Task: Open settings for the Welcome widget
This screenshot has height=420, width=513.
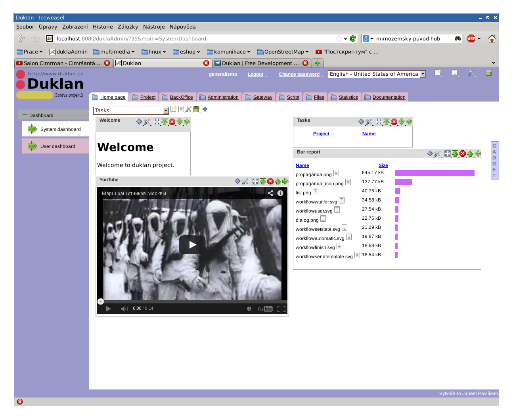Action: click(147, 122)
